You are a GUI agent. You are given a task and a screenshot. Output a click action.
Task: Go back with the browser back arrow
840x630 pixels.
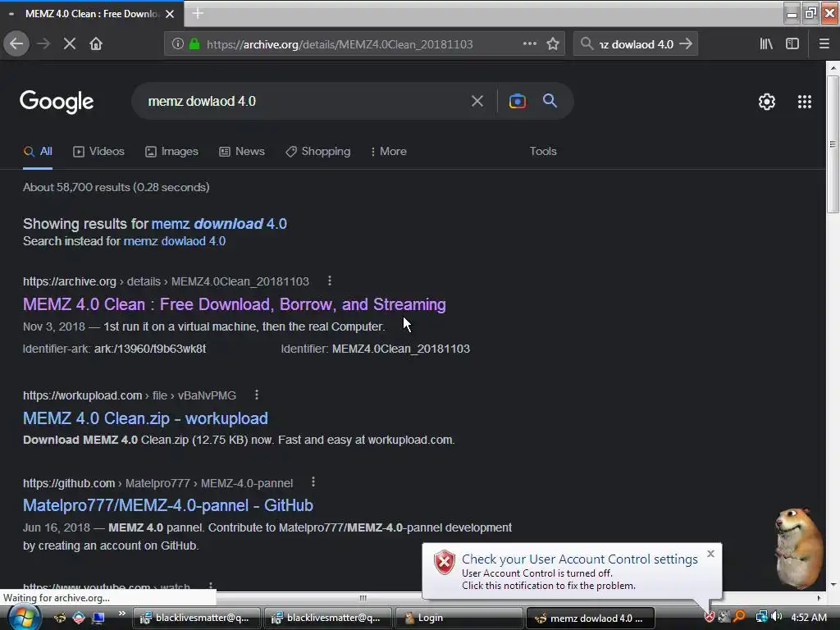tap(16, 44)
